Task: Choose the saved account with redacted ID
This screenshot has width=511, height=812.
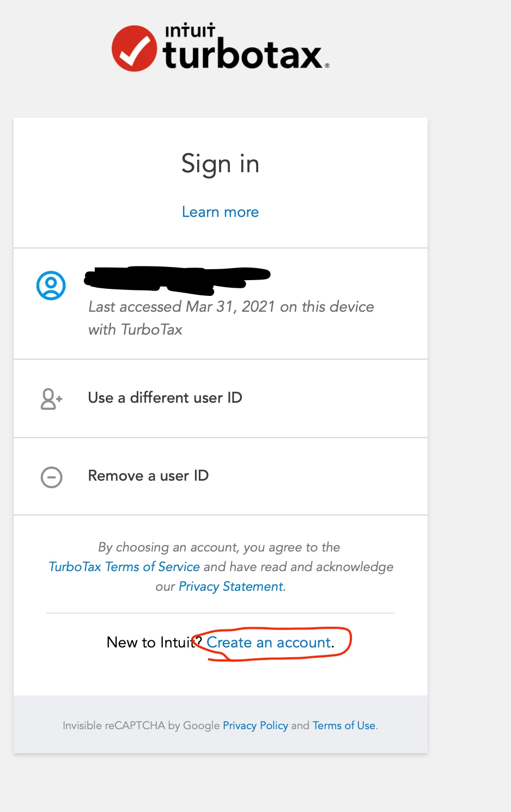Action: tap(221, 304)
